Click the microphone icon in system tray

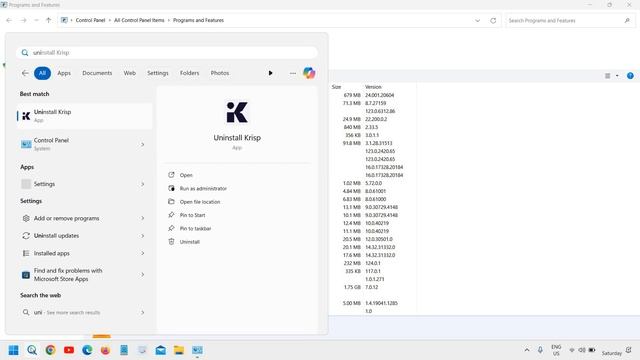[x=540, y=350]
